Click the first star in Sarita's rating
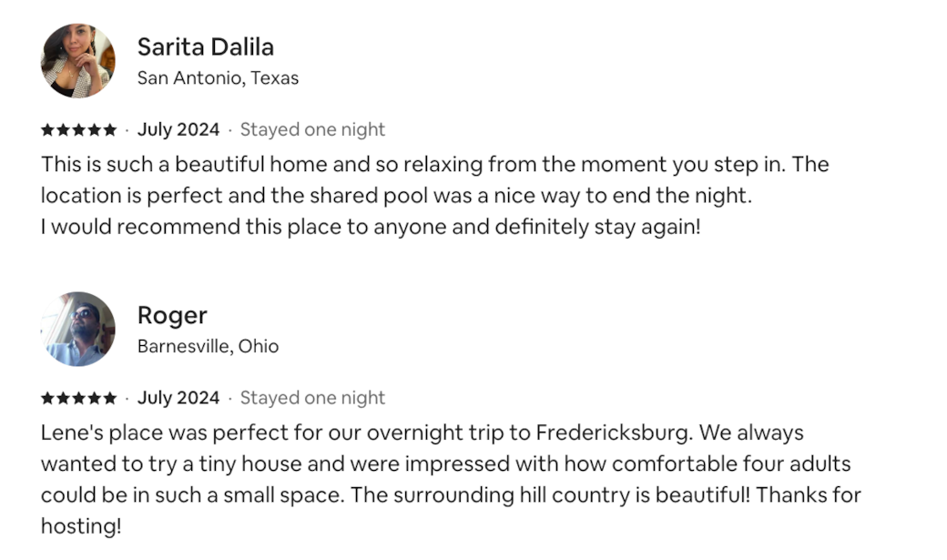The width and height of the screenshot is (947, 560). pos(47,130)
